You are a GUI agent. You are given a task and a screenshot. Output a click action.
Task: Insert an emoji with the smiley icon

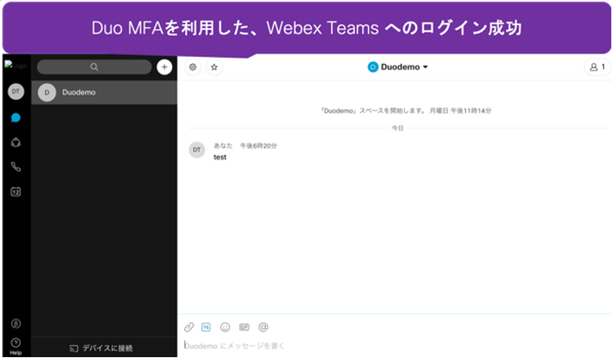point(225,327)
